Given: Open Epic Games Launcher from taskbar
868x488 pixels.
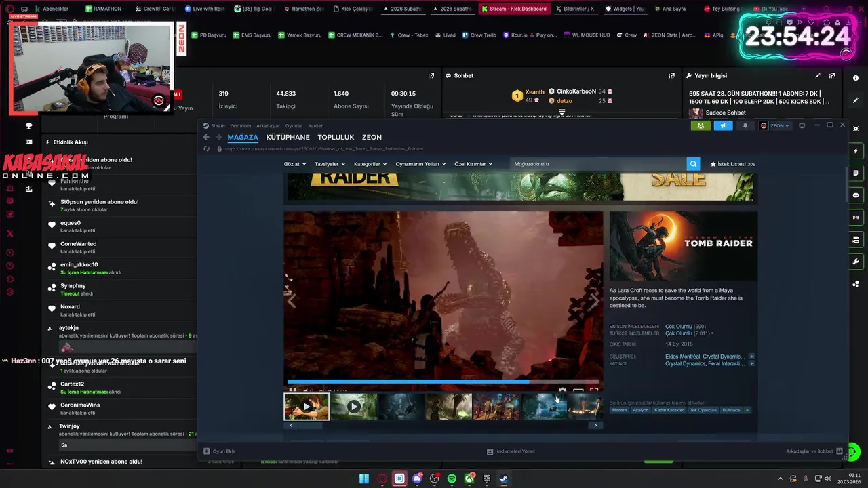Looking at the screenshot, I should [486, 479].
